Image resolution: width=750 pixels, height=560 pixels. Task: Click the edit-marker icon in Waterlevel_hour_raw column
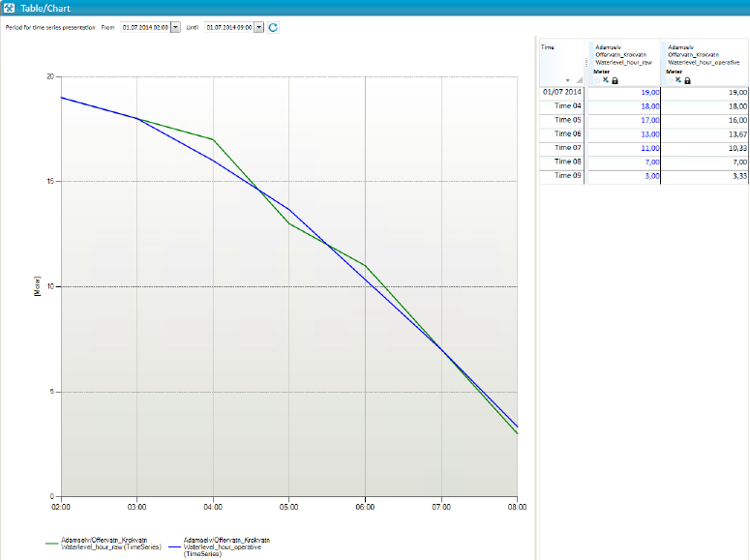coord(606,79)
